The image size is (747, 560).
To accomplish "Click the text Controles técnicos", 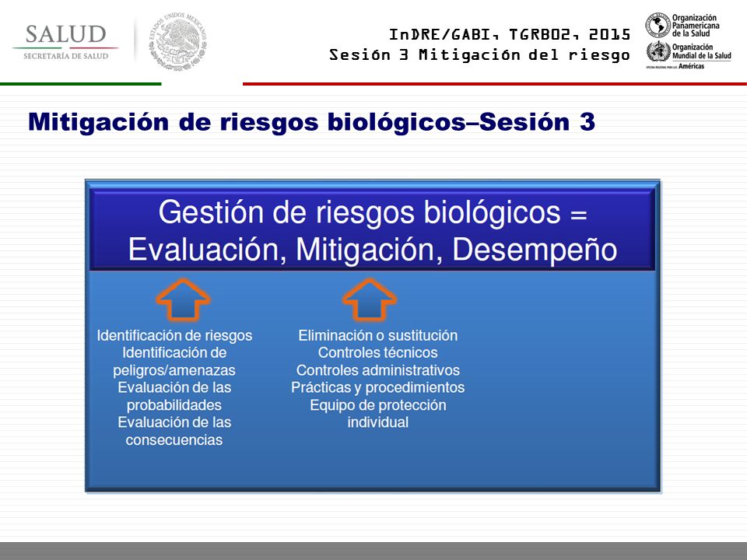I will [378, 353].
